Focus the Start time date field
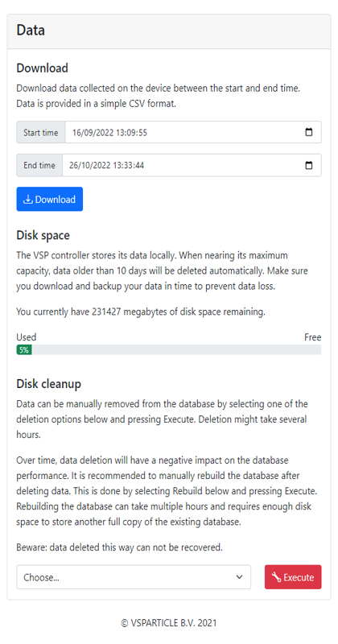Screen dimensions: 338x644 click(193, 132)
